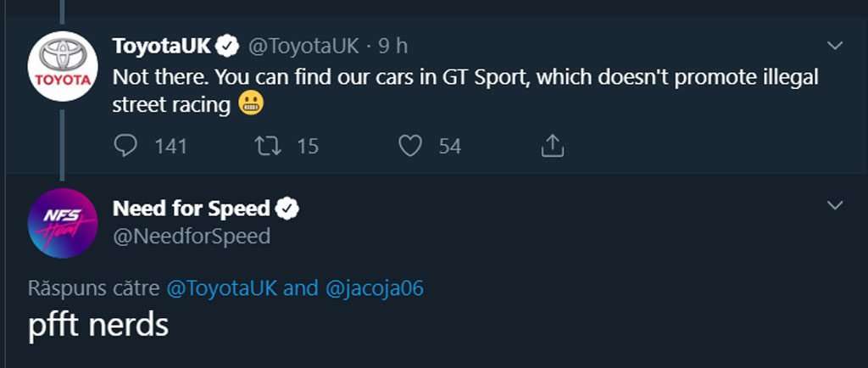Click @ToyotaUK in the 'Răspuns către' line
The image size is (868, 368).
pyautogui.click(x=222, y=288)
